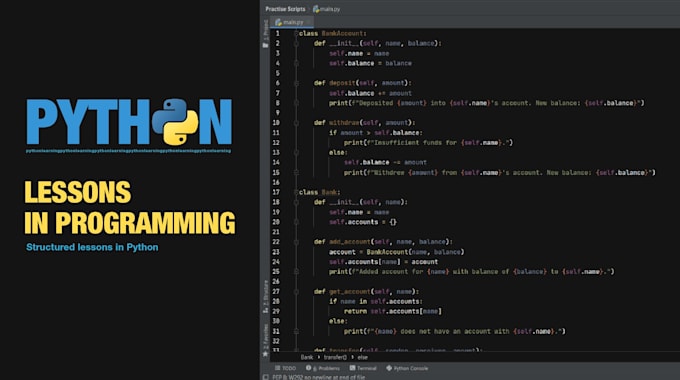Open the Terminal tool window
The height and width of the screenshot is (380, 680).
tap(363, 368)
